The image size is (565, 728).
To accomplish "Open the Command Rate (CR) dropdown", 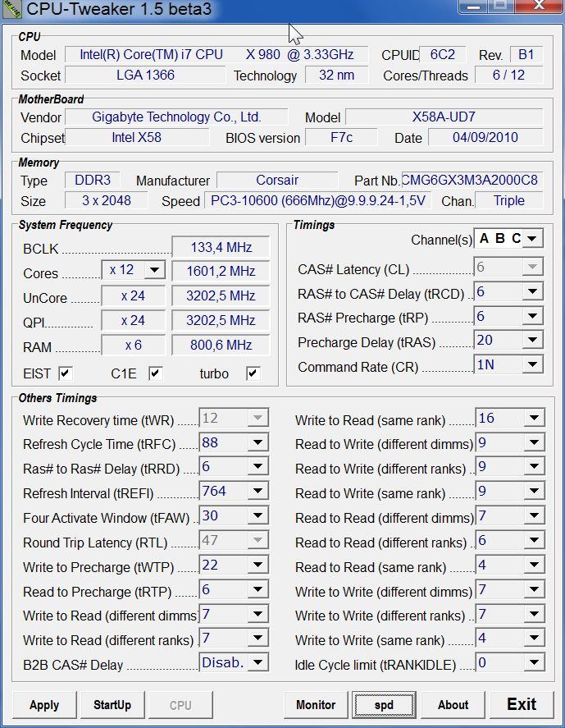I will tap(508, 364).
